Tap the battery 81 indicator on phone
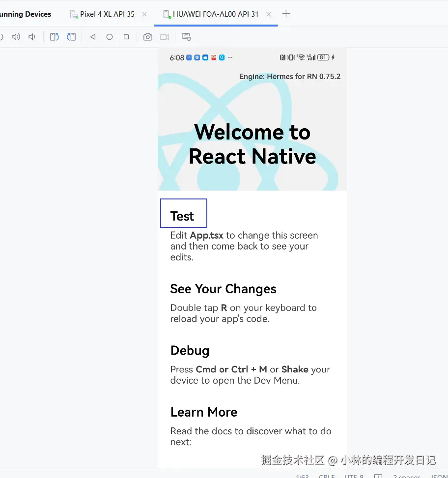This screenshot has height=478, width=448. pos(323,57)
